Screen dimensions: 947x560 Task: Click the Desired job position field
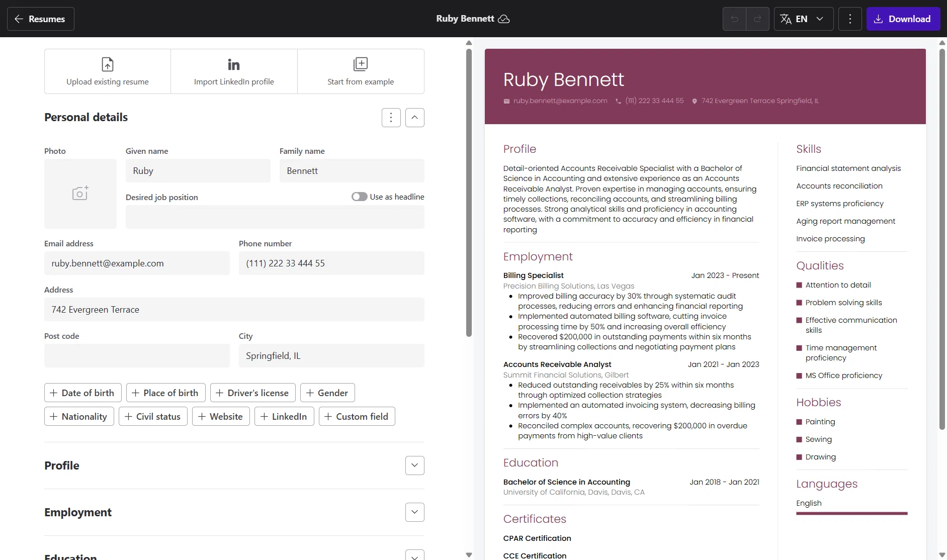point(275,217)
